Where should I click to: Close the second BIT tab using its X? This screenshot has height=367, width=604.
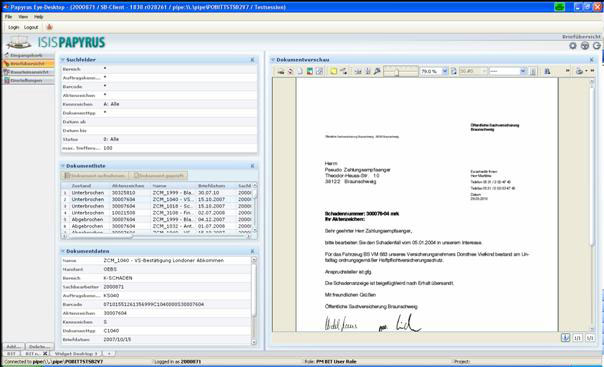tap(45, 354)
